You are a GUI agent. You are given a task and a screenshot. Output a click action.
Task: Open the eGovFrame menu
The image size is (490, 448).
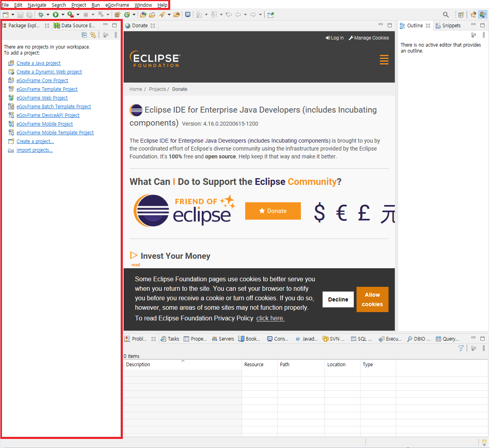117,5
